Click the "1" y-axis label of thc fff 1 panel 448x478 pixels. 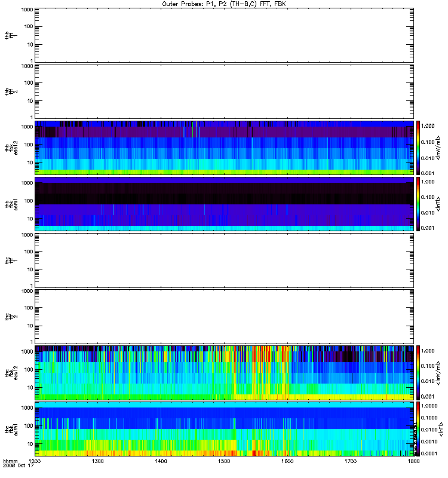click(x=32, y=286)
